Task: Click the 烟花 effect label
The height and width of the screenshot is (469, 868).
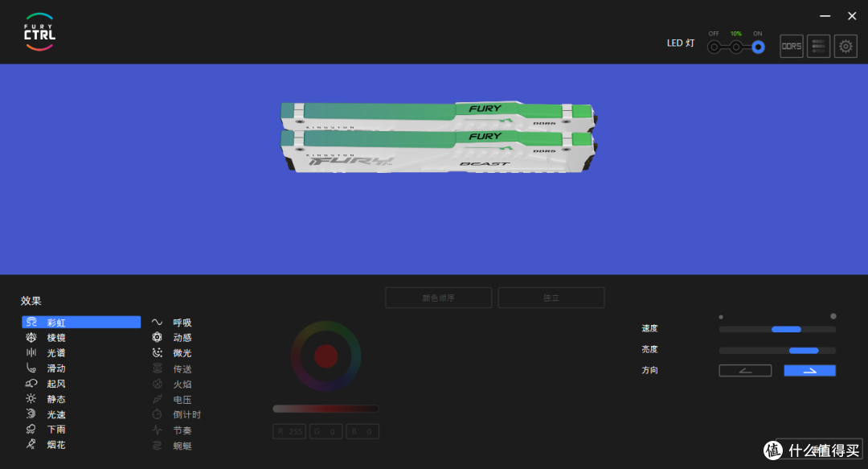Action: click(x=56, y=445)
